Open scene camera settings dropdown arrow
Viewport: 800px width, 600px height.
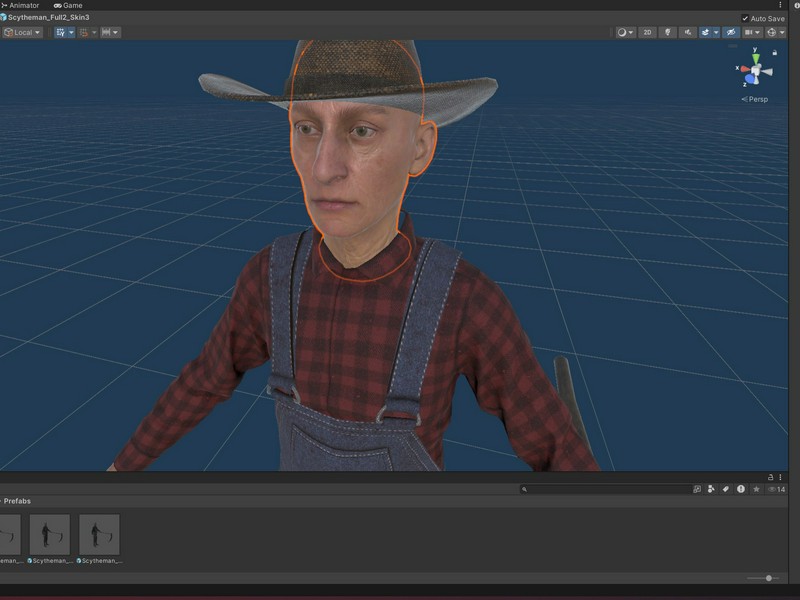click(x=758, y=32)
